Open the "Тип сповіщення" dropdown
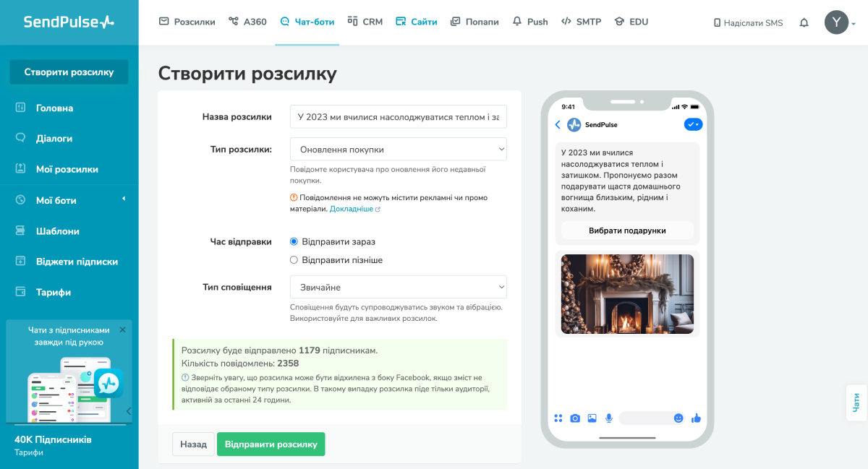Viewport: 868px width, 469px height. tap(398, 286)
